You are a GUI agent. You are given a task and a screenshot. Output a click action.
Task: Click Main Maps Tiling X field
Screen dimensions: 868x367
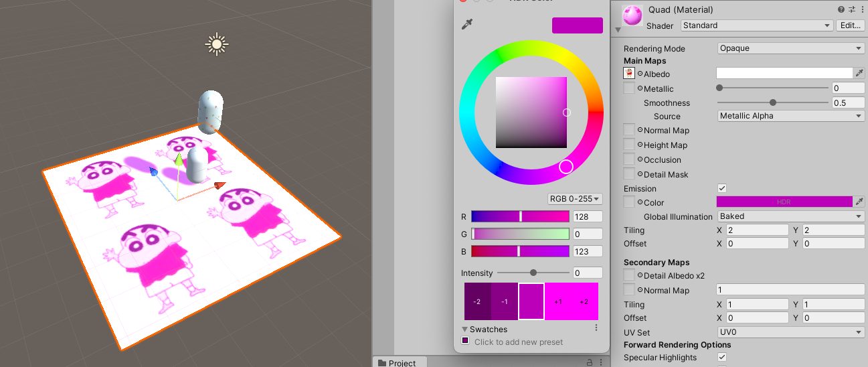coord(757,230)
